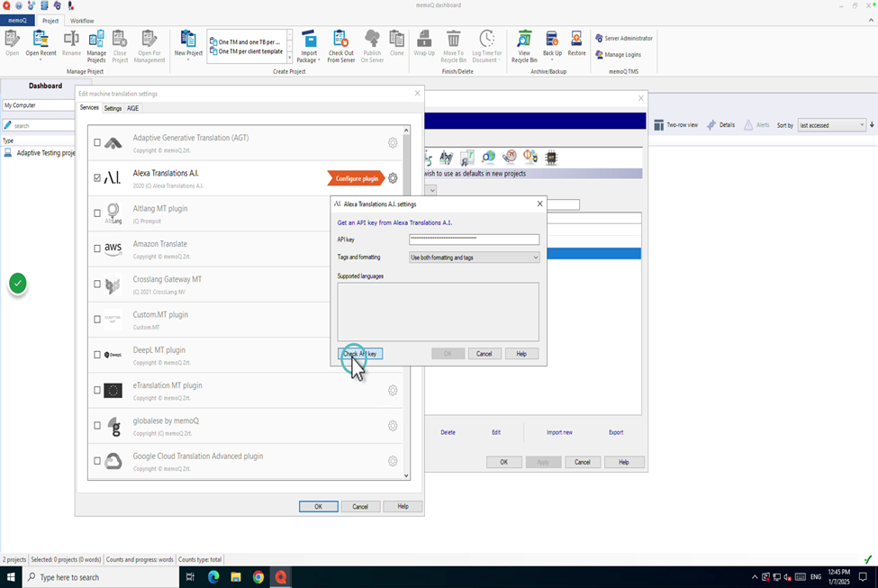This screenshot has height=588, width=878.
Task: Click Export in resource console
Action: 616,432
